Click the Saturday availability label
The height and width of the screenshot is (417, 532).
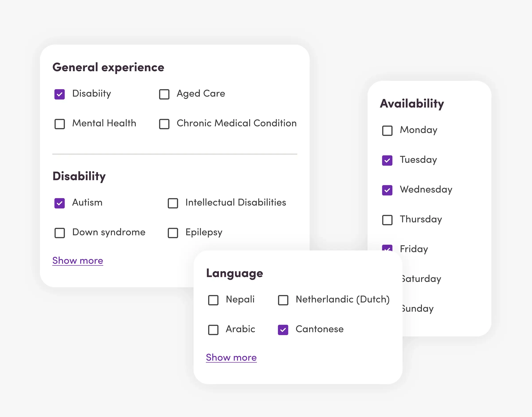(422, 279)
